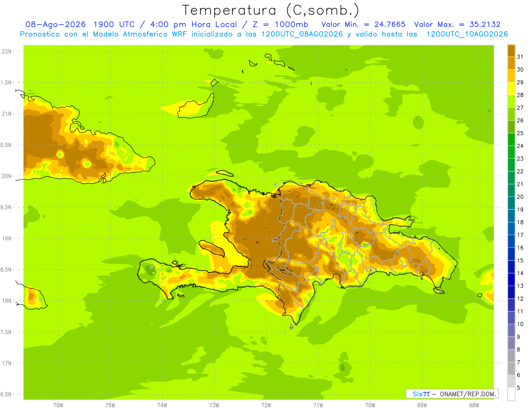
Task: Click the '68W' longitude axis label
Action: coord(474,405)
